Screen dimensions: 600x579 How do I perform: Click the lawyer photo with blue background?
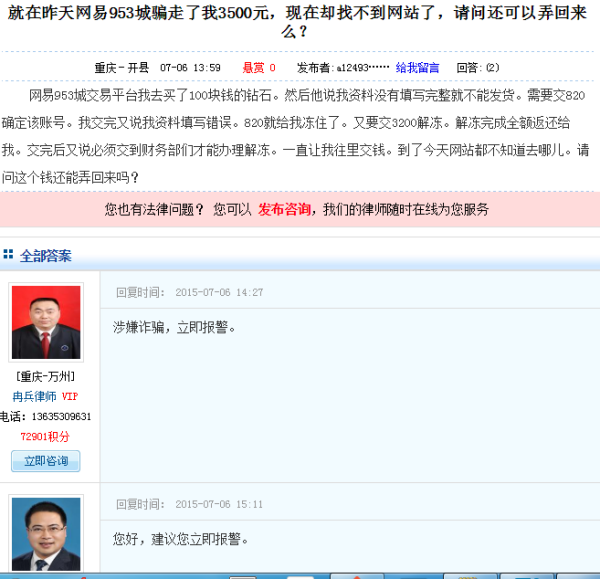(46, 534)
